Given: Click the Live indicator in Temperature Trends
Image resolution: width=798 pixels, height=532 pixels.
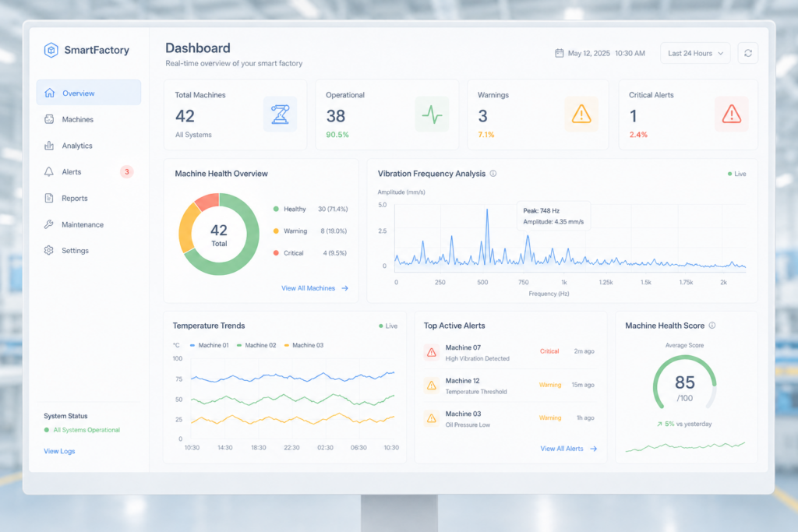Looking at the screenshot, I should (388, 326).
